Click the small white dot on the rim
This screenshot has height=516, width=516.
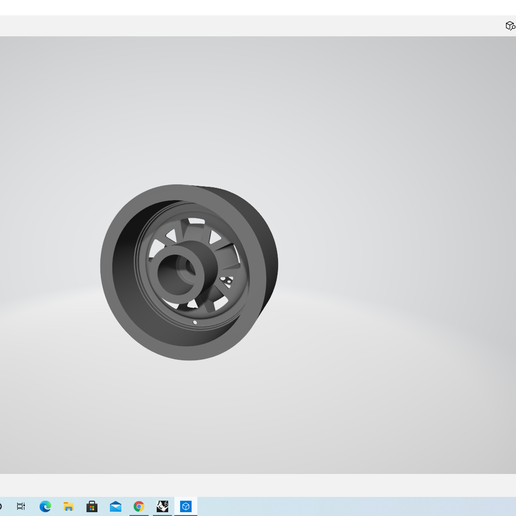[195, 322]
